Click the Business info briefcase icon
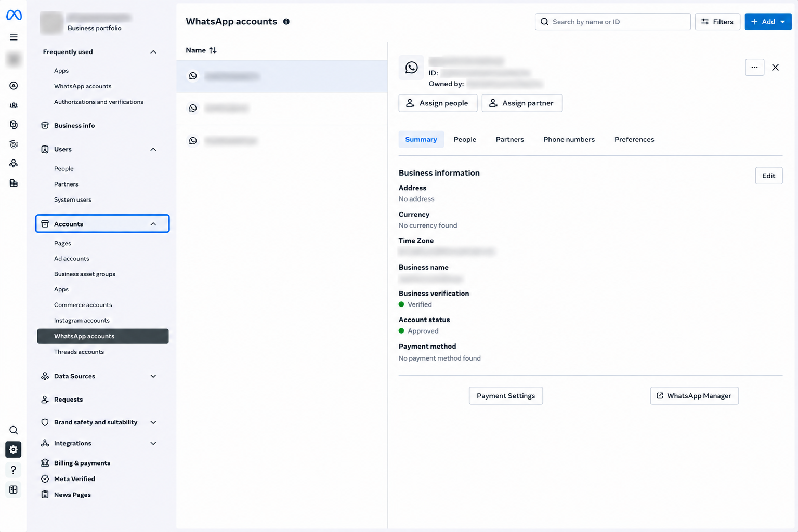798x532 pixels. 45,125
